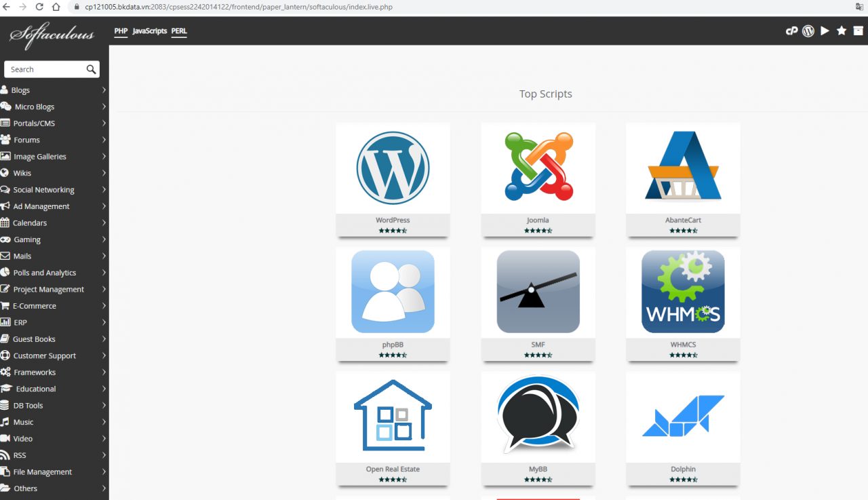The image size is (868, 500).
Task: Expand the Frameworks category chevron
Action: click(x=104, y=372)
